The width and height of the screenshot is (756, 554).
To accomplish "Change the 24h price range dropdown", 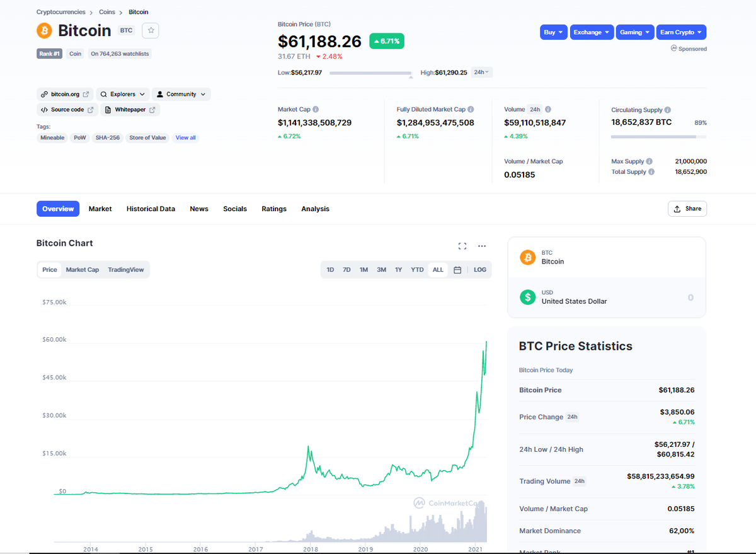I will [482, 72].
